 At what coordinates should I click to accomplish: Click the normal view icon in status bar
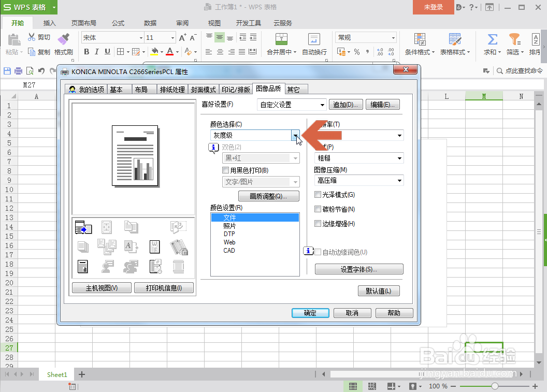point(353,386)
